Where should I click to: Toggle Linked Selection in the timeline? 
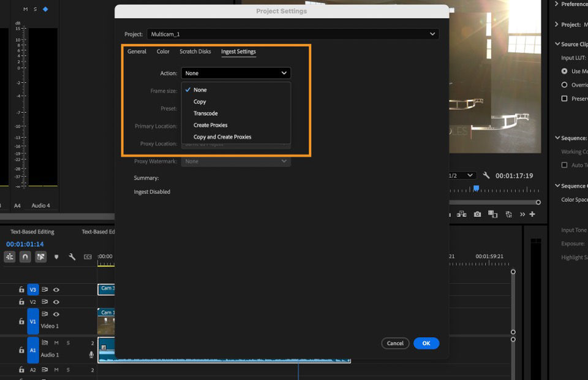tap(40, 257)
